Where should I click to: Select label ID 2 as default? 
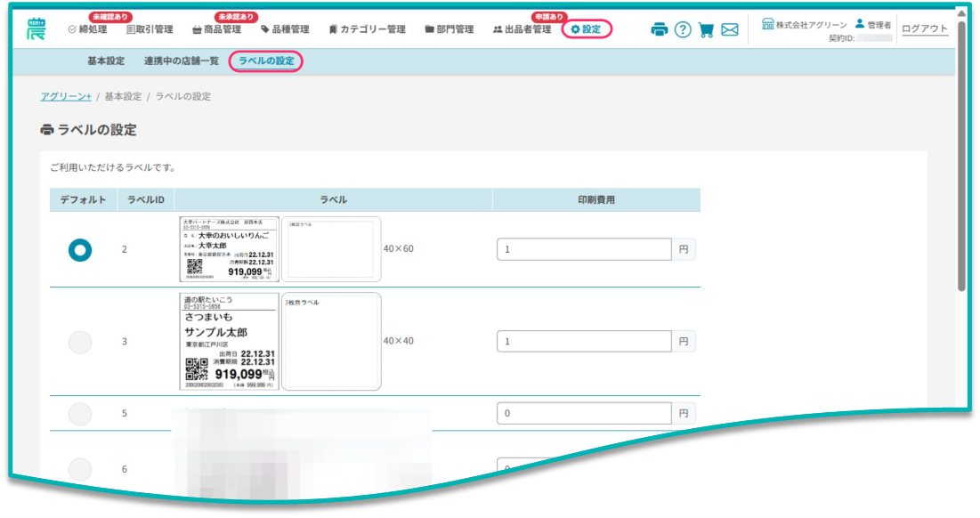coord(80,250)
